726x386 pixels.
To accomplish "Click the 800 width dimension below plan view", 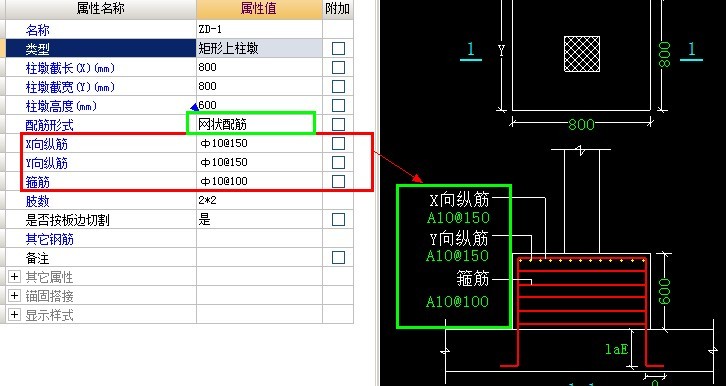I will coord(581,125).
